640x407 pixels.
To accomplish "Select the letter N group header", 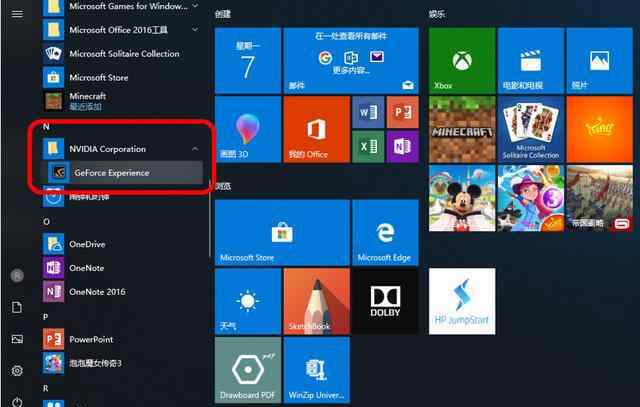I will click(46, 127).
